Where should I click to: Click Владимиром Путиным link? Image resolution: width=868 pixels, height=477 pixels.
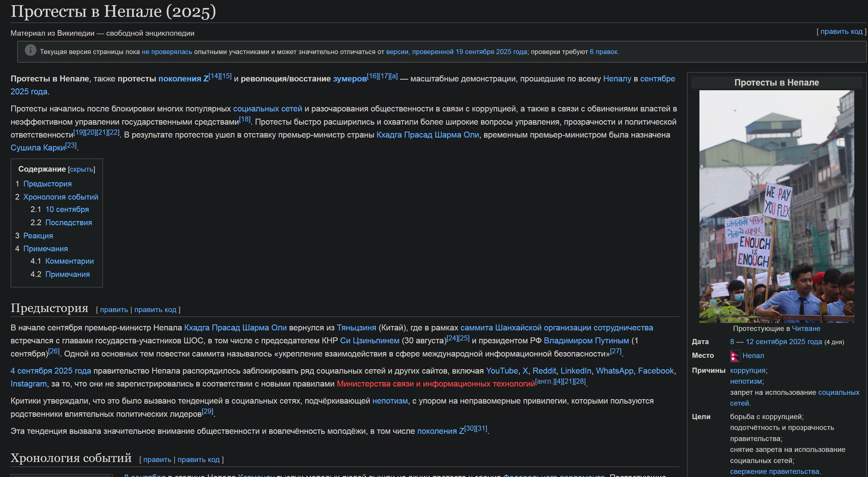[586, 341]
